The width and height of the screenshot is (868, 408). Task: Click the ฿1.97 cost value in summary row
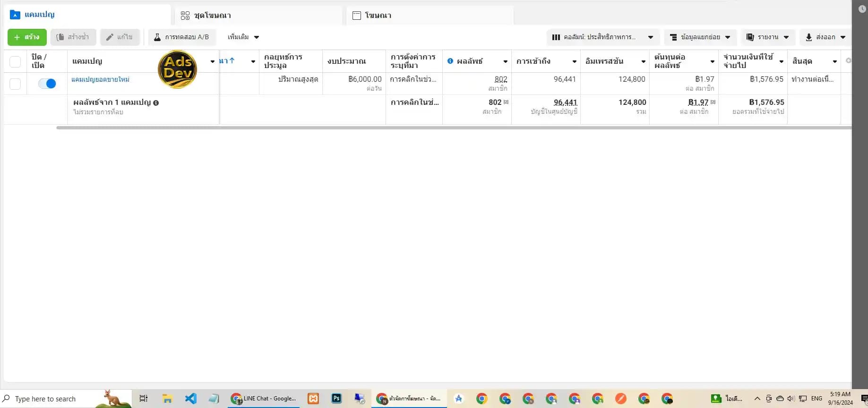698,102
